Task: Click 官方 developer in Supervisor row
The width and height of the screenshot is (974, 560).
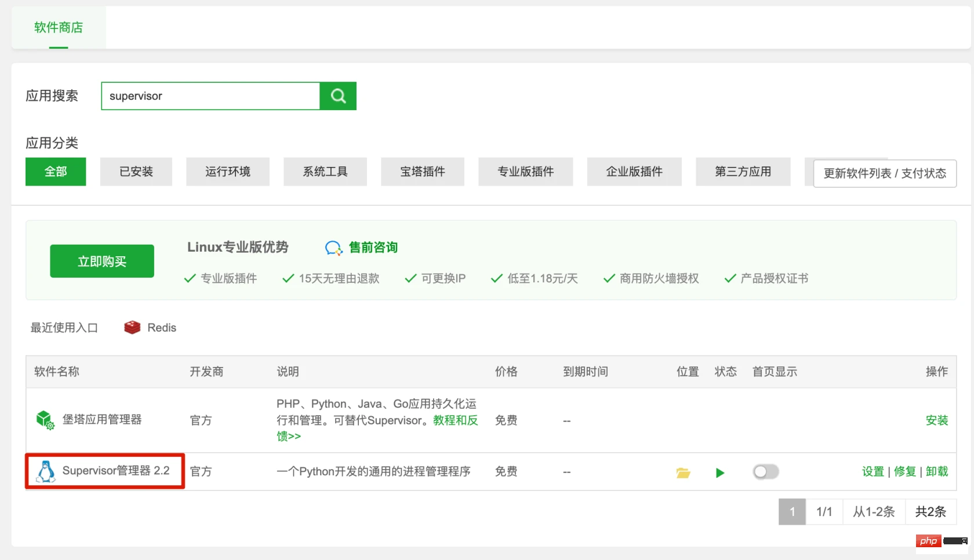Action: tap(201, 471)
